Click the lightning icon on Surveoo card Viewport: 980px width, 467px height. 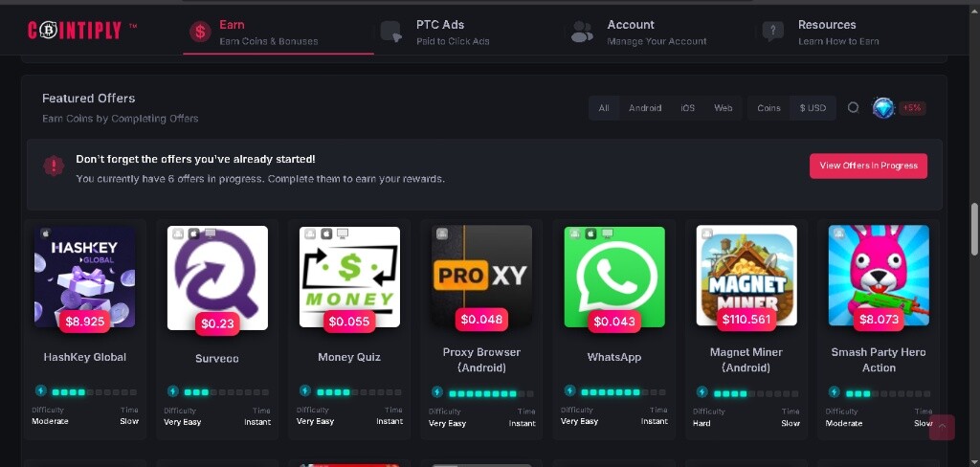point(173,390)
